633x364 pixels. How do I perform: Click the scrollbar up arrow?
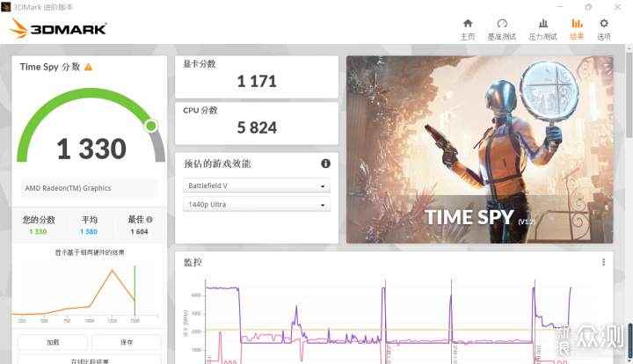[x=629, y=48]
